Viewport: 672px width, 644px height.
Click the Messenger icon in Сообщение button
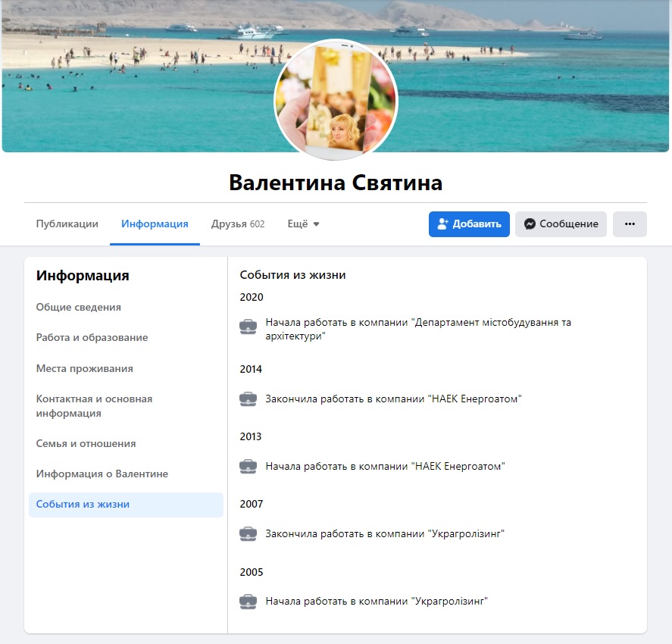pyautogui.click(x=530, y=224)
